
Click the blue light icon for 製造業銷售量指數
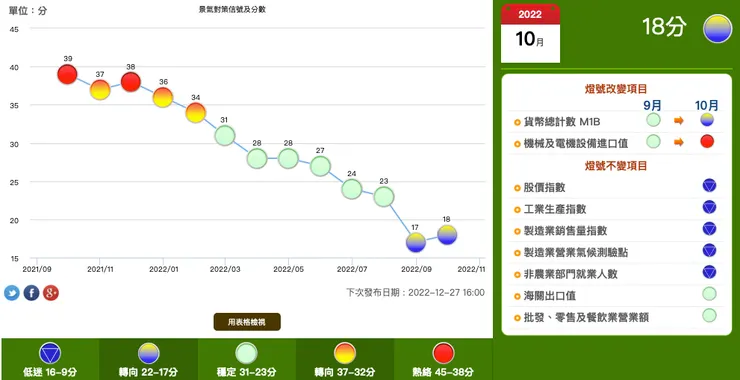click(709, 228)
